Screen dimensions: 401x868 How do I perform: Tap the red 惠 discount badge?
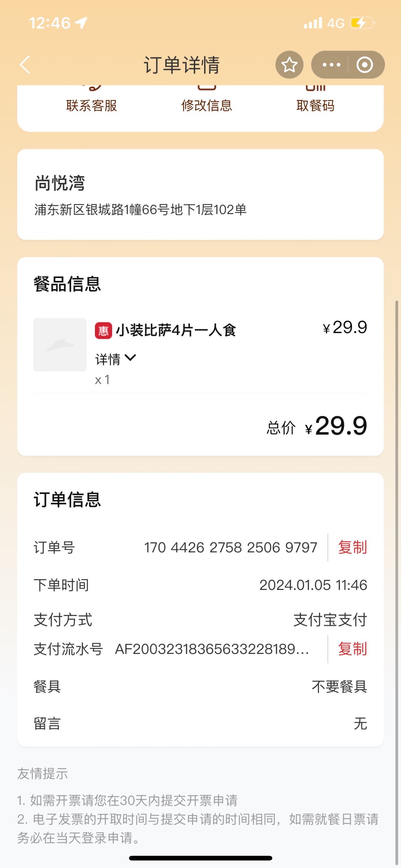coord(103,330)
